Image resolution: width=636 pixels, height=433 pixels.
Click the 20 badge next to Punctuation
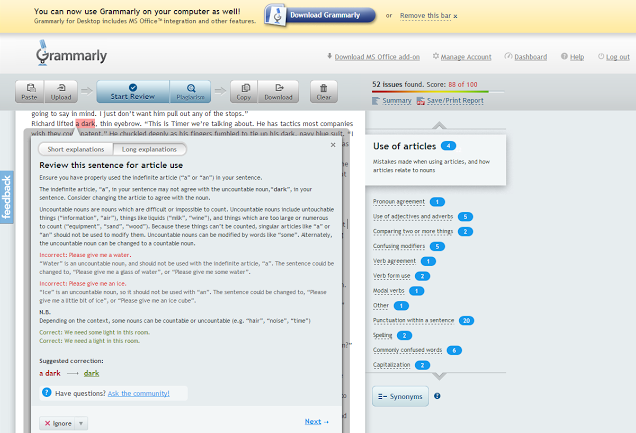[x=466, y=321]
